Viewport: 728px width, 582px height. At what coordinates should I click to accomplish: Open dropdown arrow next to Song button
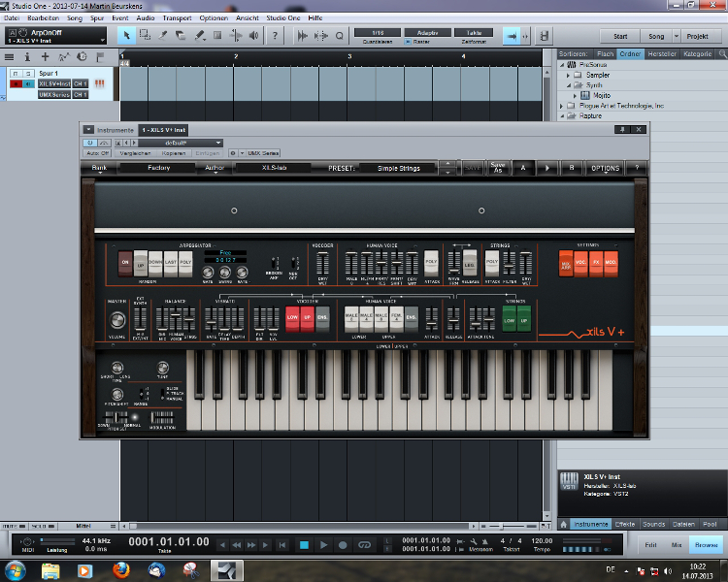676,36
